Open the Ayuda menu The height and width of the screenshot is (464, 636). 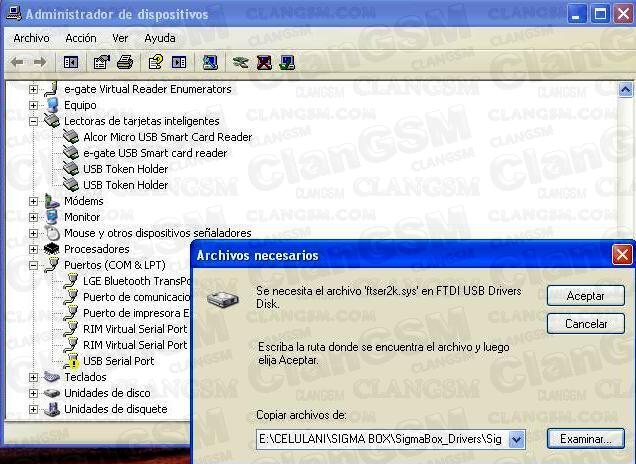coord(160,38)
